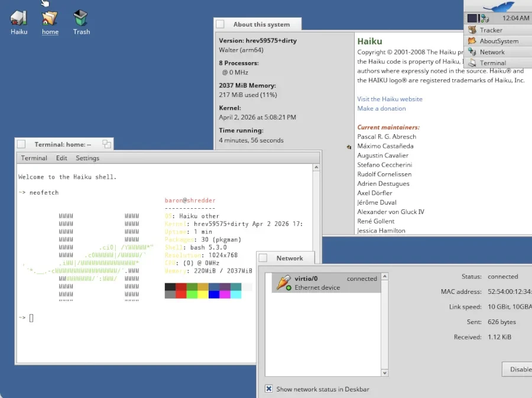This screenshot has width=532, height=398.
Task: Open the Settings menu in Terminal
Action: (x=87, y=158)
